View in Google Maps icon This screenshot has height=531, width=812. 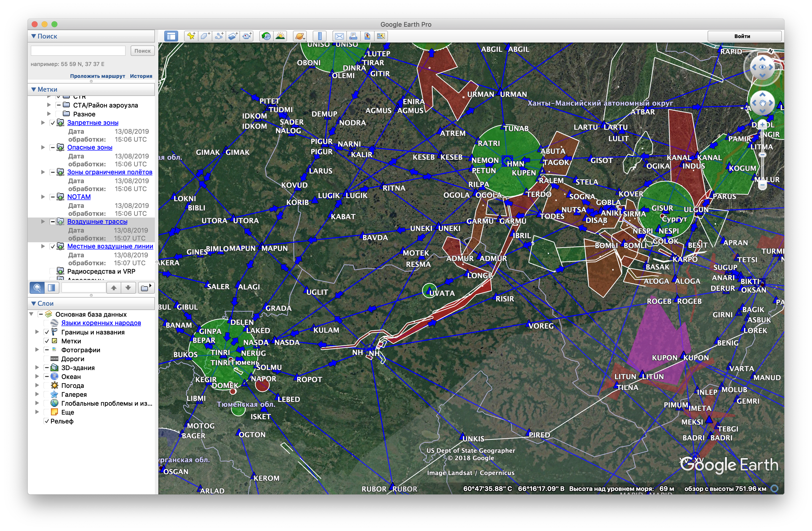coord(381,36)
